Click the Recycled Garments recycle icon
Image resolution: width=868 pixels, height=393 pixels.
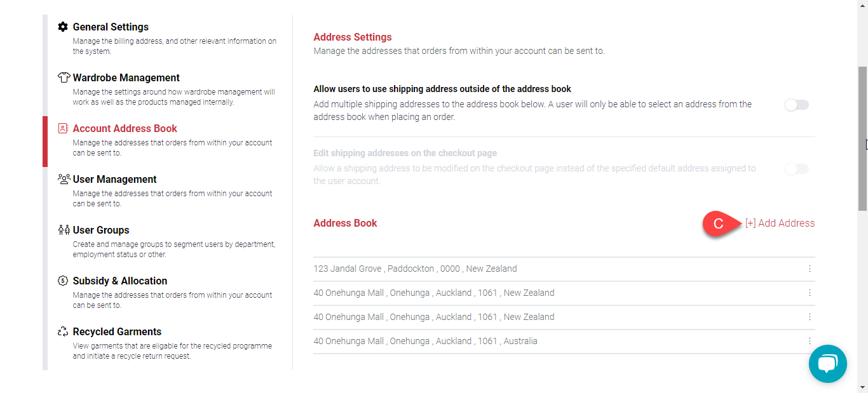63,331
